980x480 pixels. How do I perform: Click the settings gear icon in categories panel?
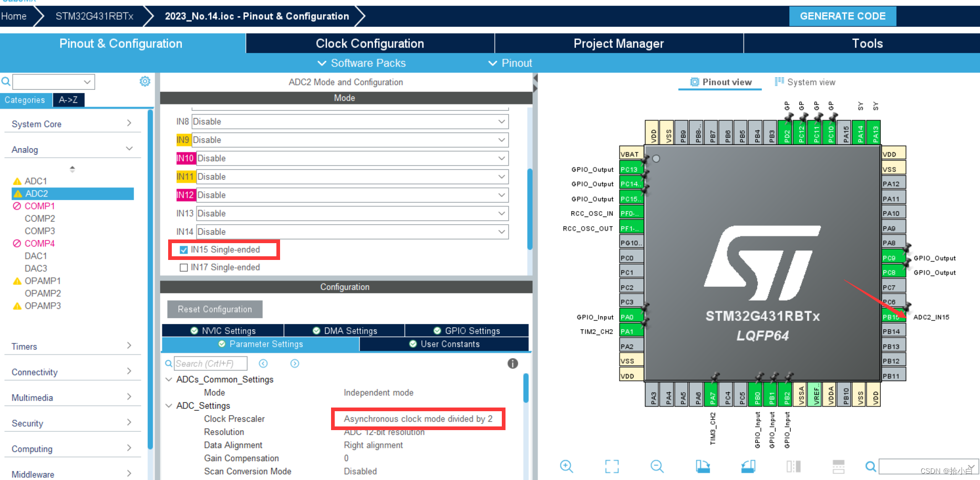145,81
